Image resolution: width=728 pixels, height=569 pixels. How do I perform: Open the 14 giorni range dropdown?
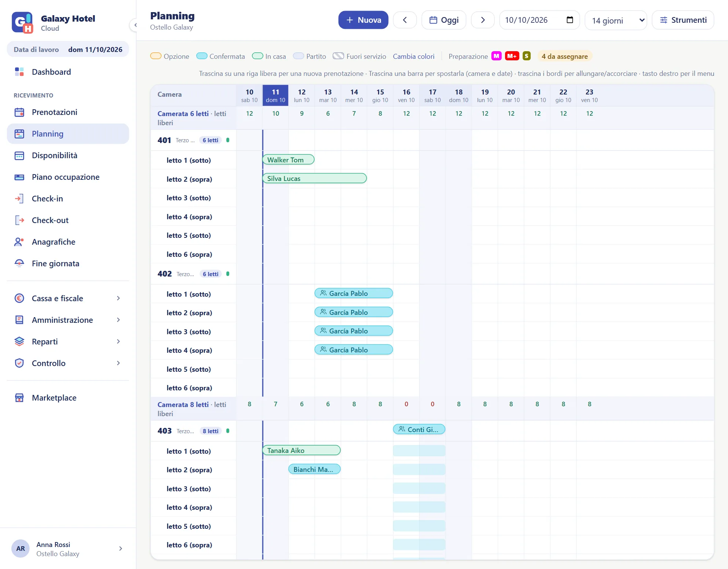(x=616, y=20)
